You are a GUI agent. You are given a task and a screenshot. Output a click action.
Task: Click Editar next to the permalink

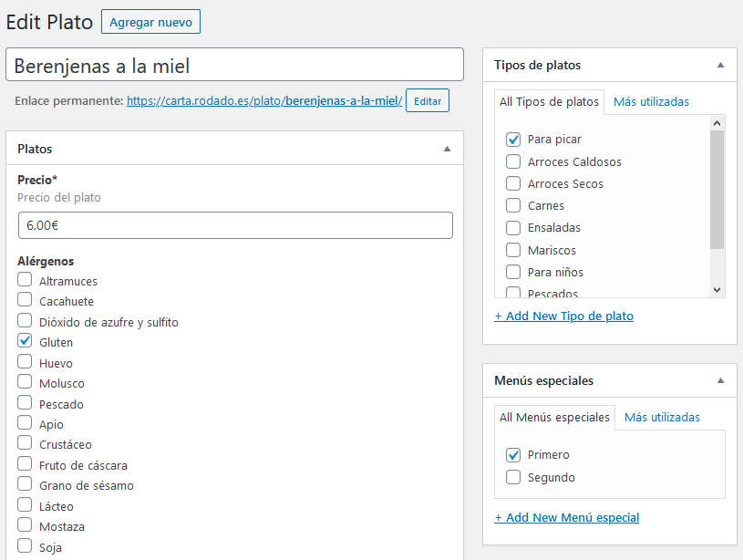tap(428, 100)
